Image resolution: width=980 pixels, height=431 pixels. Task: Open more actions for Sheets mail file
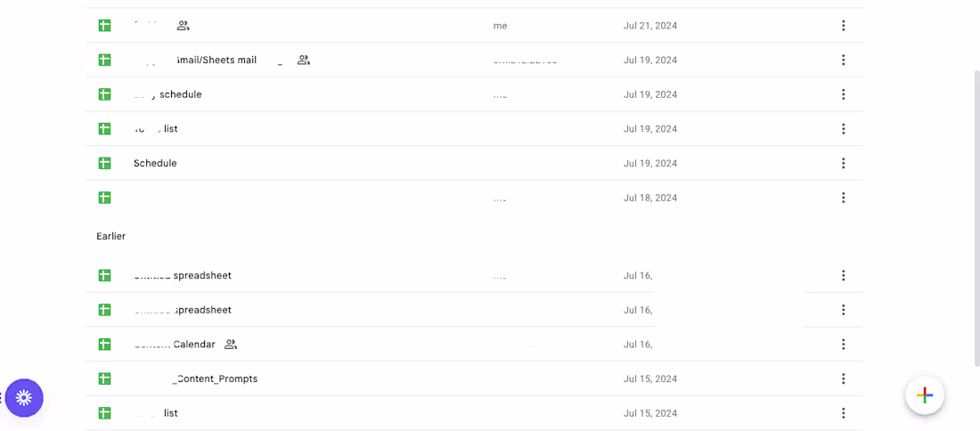843,61
